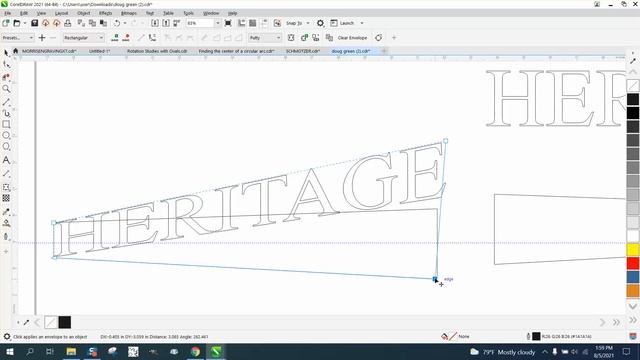
Task: Open the zoom level dropdown
Action: 218,23
